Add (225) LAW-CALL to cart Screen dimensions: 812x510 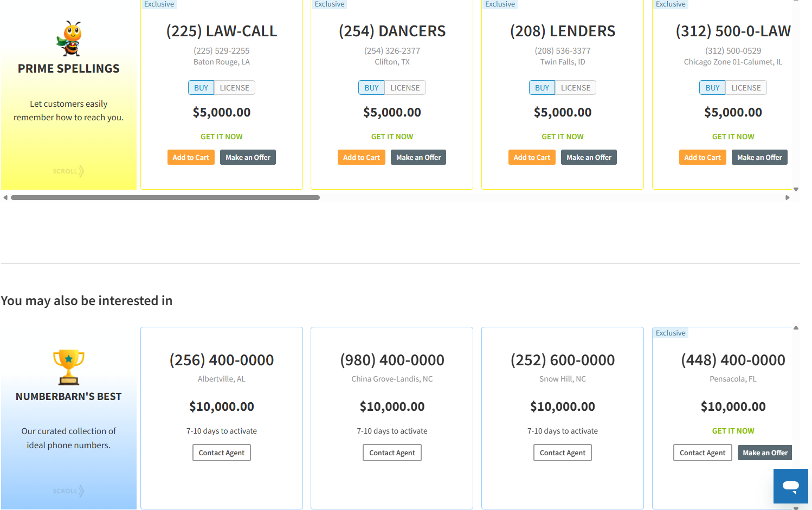(191, 158)
